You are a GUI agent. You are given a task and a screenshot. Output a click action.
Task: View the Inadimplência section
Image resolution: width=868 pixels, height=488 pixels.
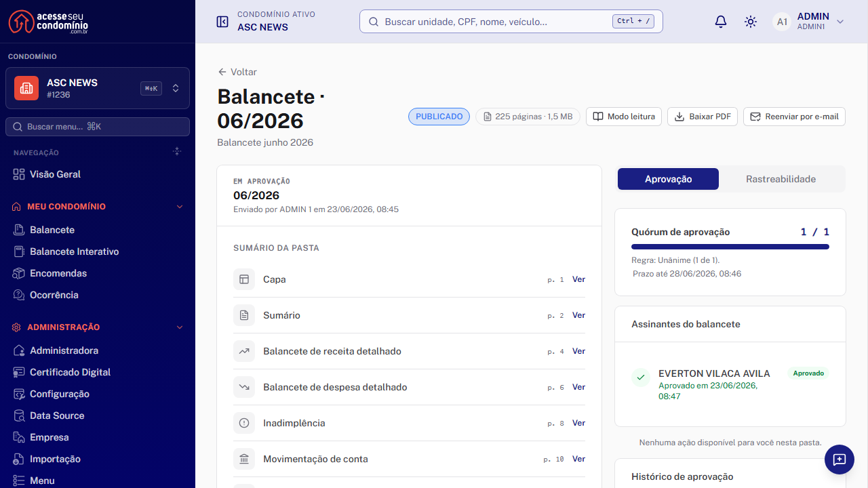(x=578, y=423)
